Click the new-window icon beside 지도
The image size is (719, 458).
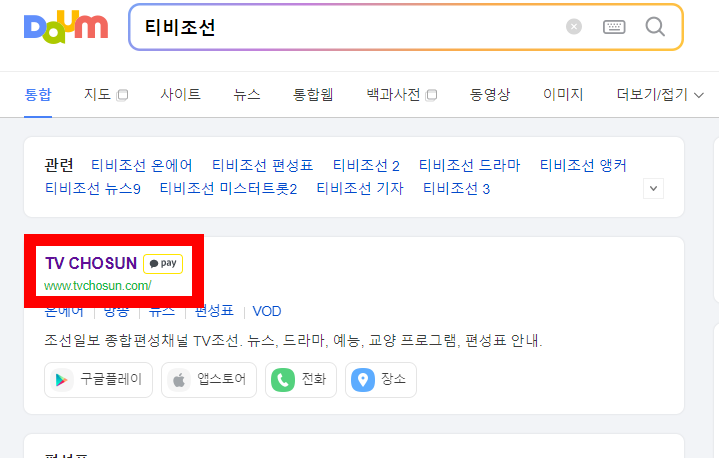coord(122,95)
